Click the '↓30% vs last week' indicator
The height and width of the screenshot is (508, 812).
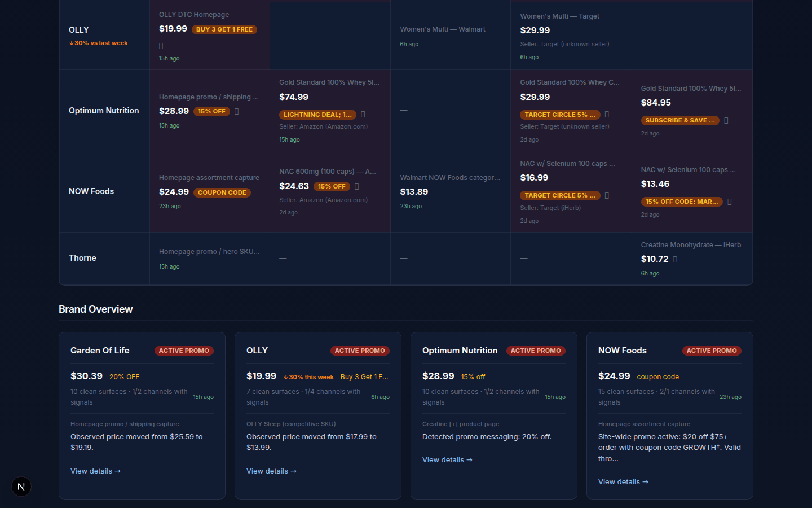[98, 43]
